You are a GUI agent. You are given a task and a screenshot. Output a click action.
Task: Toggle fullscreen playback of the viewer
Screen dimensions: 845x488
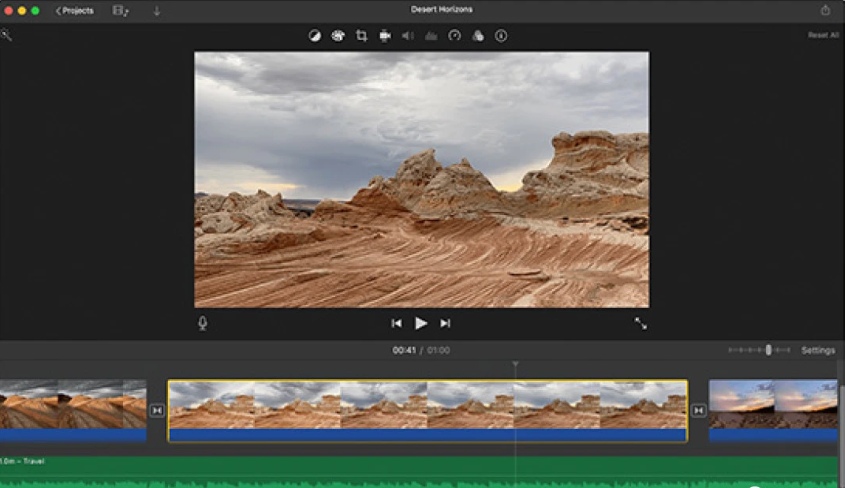[x=640, y=323]
